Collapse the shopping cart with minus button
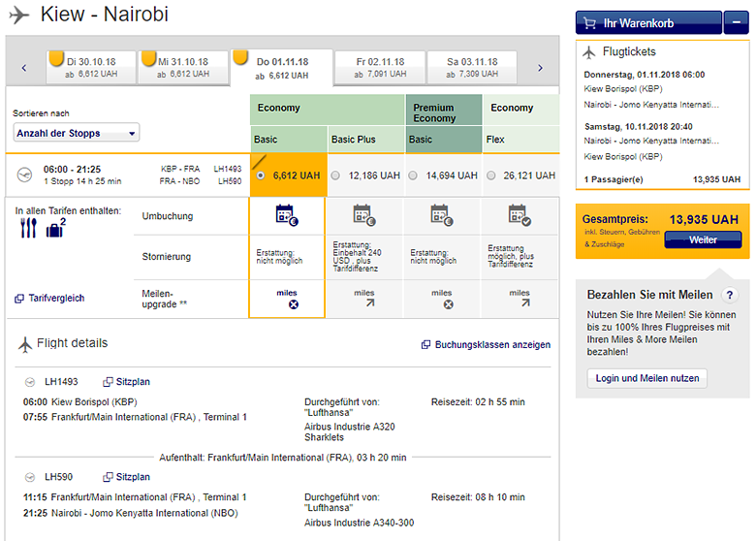Screen dimensions: 756x541 (x=736, y=22)
